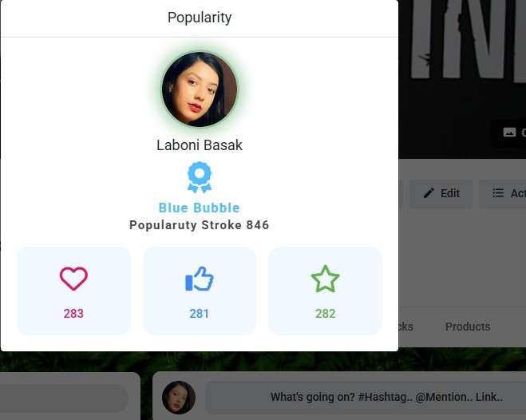Open the Products tab

click(468, 327)
